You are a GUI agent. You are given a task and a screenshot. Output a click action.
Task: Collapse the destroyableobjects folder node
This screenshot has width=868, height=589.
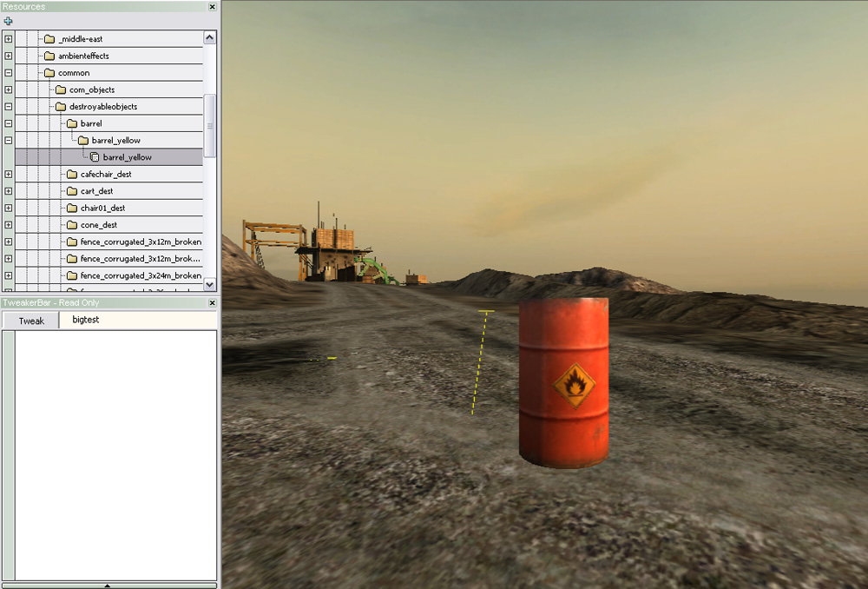[x=9, y=107]
